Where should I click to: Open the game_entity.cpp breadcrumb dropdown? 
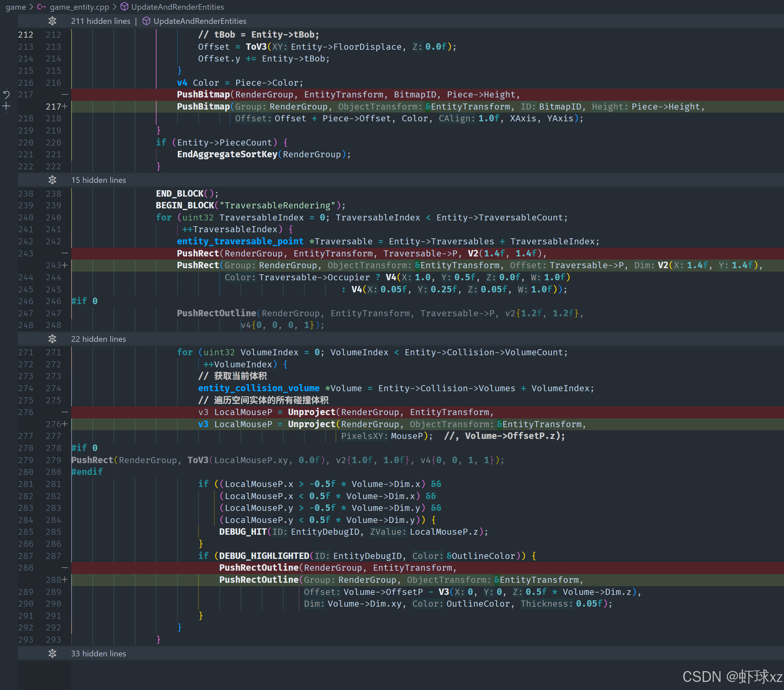tap(79, 7)
